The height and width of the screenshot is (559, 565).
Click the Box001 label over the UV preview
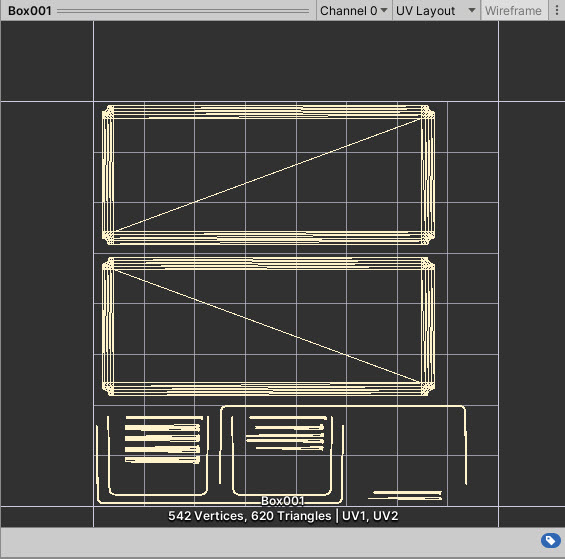click(x=282, y=501)
